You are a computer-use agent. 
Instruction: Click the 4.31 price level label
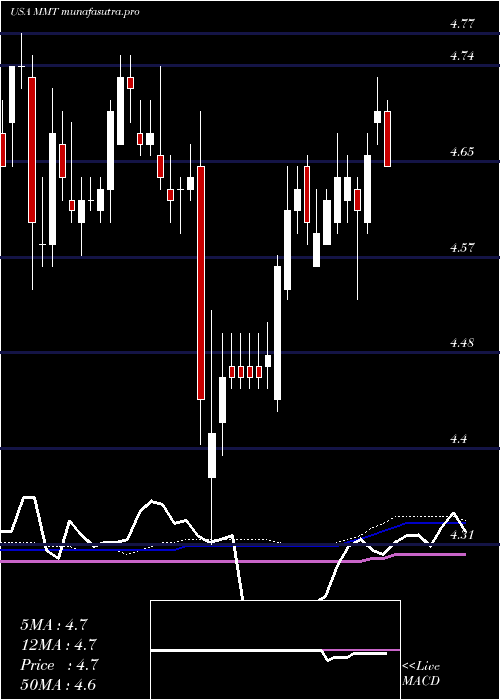(x=462, y=534)
